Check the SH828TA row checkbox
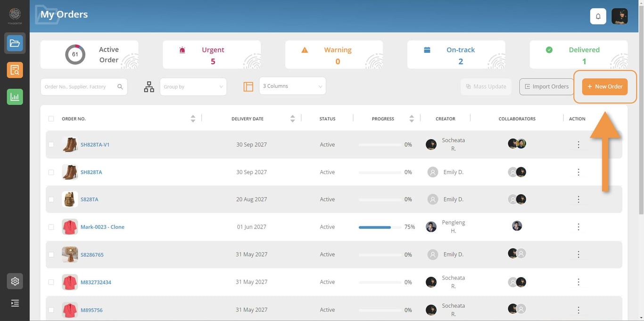Screen dimensions: 644x321 coord(51,172)
